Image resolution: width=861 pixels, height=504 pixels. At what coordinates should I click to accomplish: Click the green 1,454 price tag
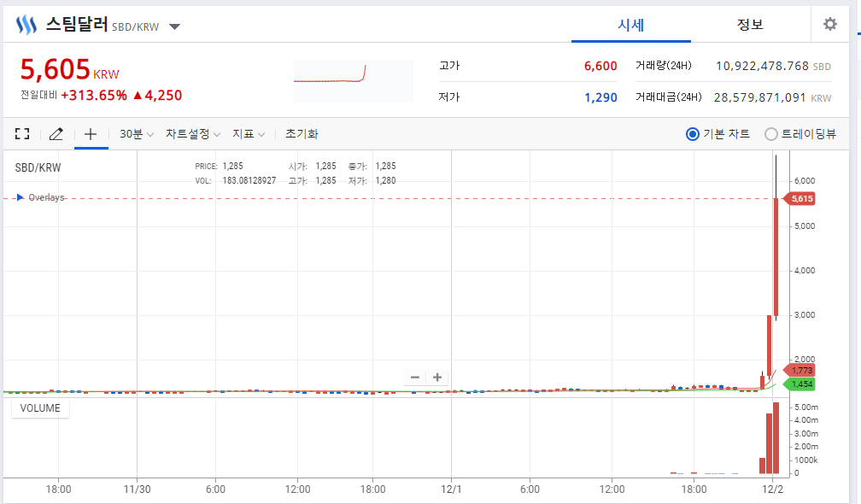[799, 384]
